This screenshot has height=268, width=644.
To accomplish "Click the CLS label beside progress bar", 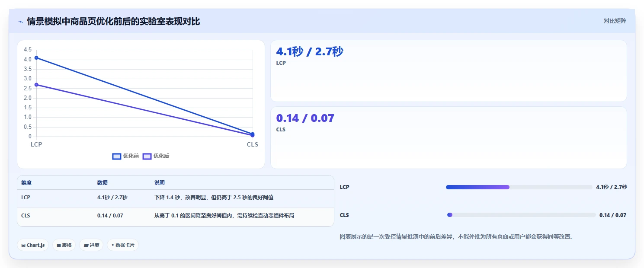I will (344, 215).
